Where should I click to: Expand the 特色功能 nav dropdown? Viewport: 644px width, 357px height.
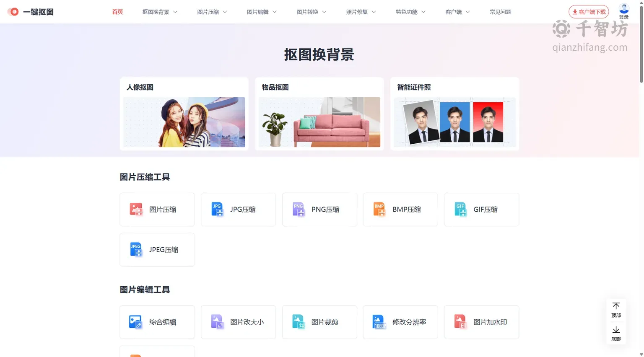(x=410, y=12)
